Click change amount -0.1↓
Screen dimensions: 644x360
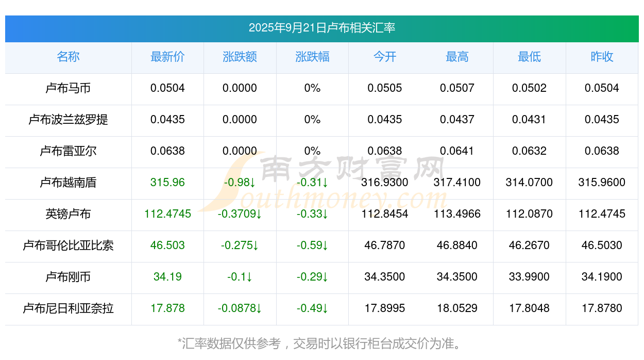click(x=240, y=277)
